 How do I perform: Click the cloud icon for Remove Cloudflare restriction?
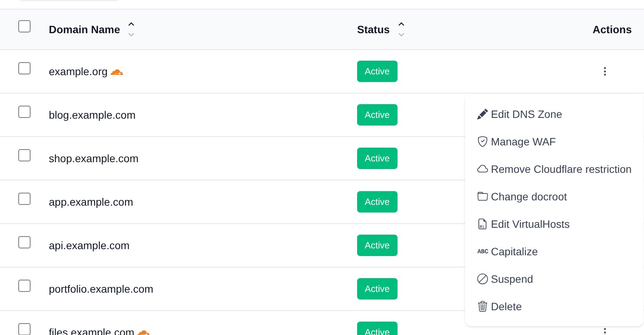(x=483, y=169)
